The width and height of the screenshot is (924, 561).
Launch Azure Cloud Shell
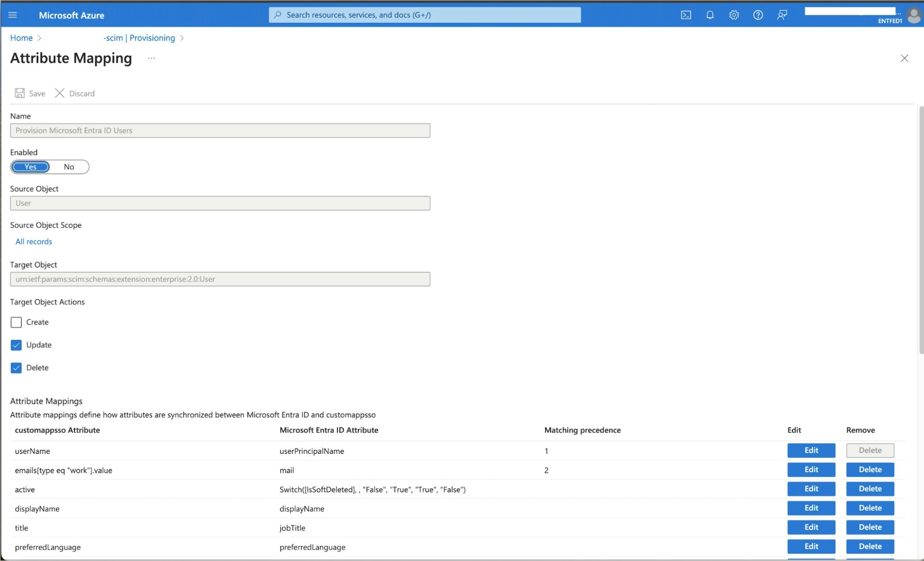pos(686,14)
